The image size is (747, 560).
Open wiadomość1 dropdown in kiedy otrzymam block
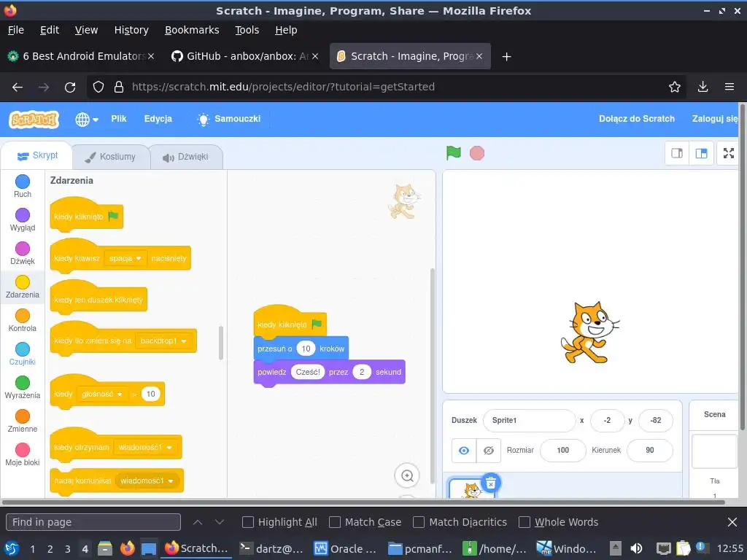(x=145, y=447)
